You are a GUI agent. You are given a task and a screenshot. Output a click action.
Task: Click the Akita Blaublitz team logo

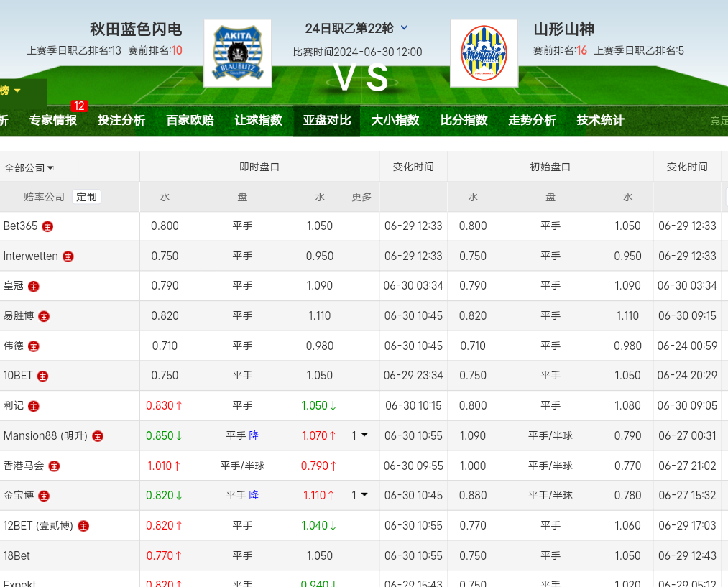pos(237,53)
